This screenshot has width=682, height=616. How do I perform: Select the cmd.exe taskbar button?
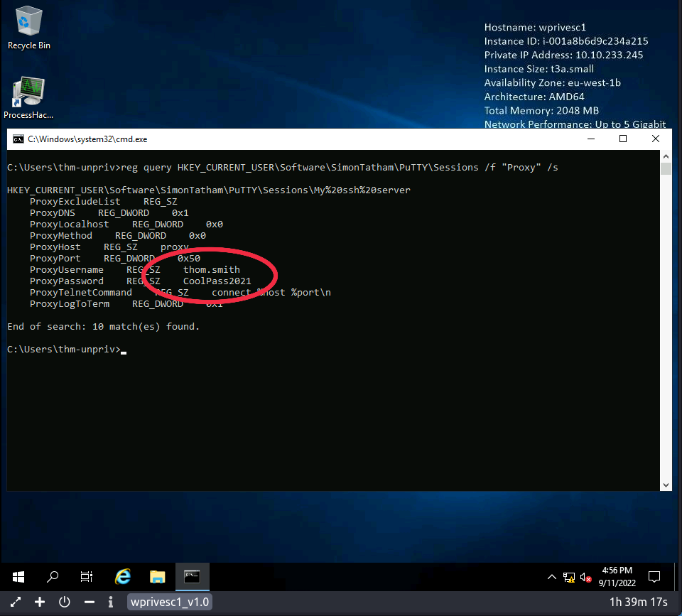[192, 576]
